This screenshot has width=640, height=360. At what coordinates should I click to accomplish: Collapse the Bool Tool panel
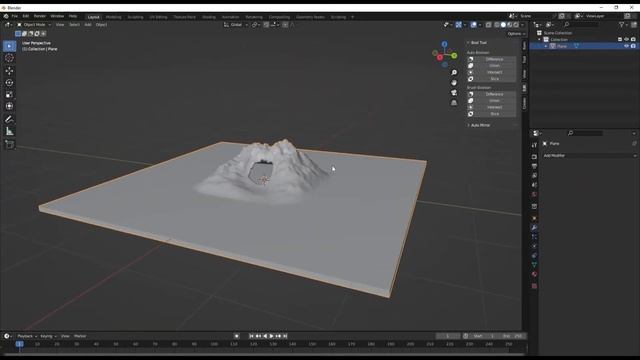pos(469,42)
